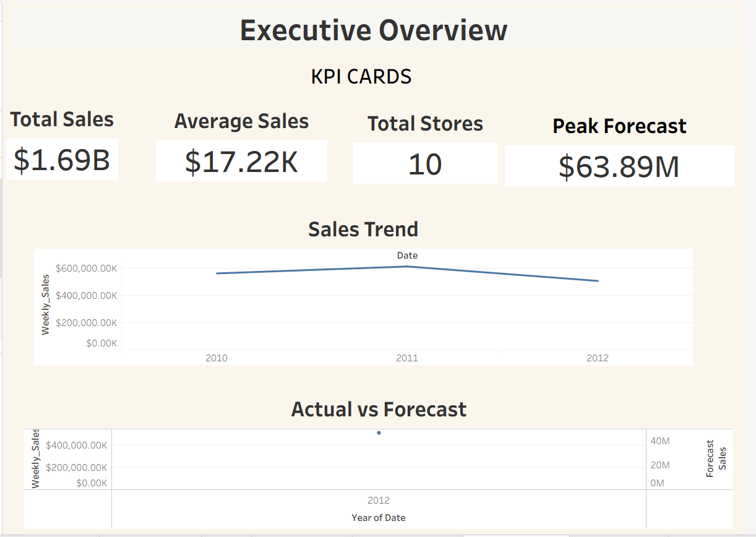
Task: Click the 0M tick on Forecast Sales axis
Action: click(658, 483)
